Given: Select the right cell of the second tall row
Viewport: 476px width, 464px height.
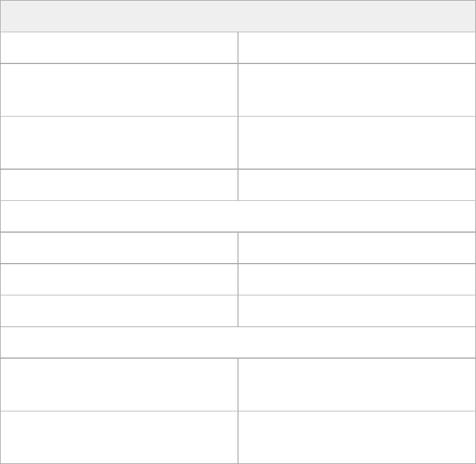Looking at the screenshot, I should click(356, 143).
